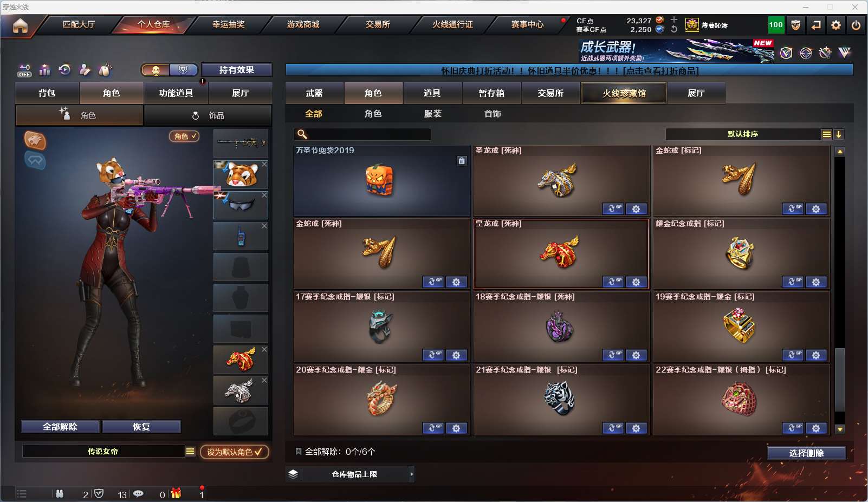Toggle the OFF switch icon
This screenshot has height=502, width=868.
pyautogui.click(x=24, y=70)
